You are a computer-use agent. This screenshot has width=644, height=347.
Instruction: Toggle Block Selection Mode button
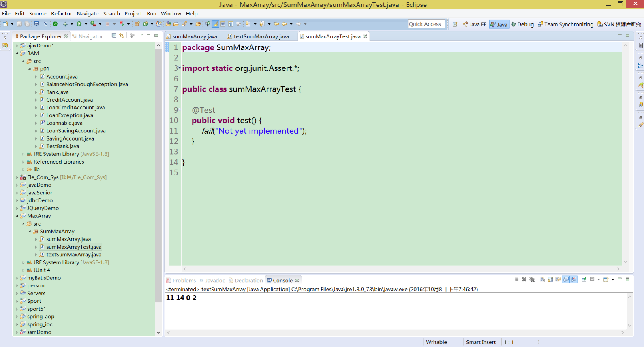223,24
